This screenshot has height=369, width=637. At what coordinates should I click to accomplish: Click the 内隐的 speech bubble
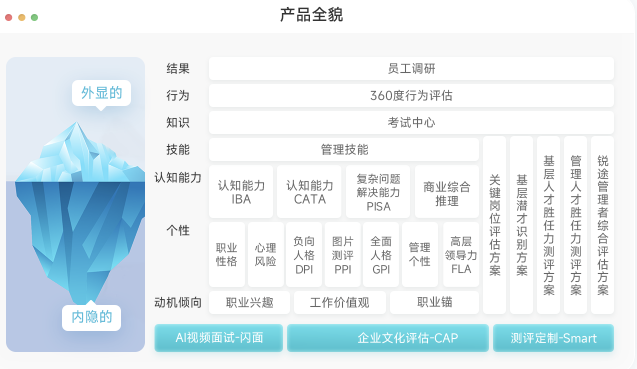91,317
